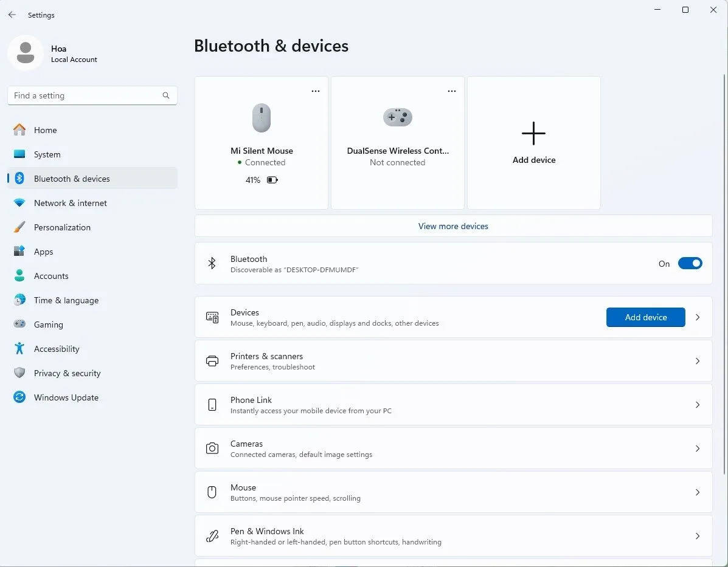Screen dimensions: 728x567
Task: Click the Accounts person icon
Action: click(x=19, y=276)
